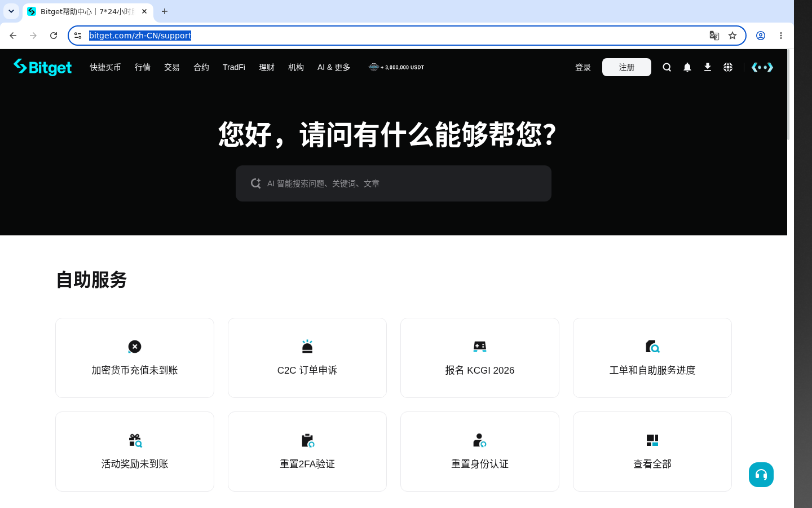The width and height of the screenshot is (812, 508).
Task: Bookmark this page with star icon
Action: 732,36
